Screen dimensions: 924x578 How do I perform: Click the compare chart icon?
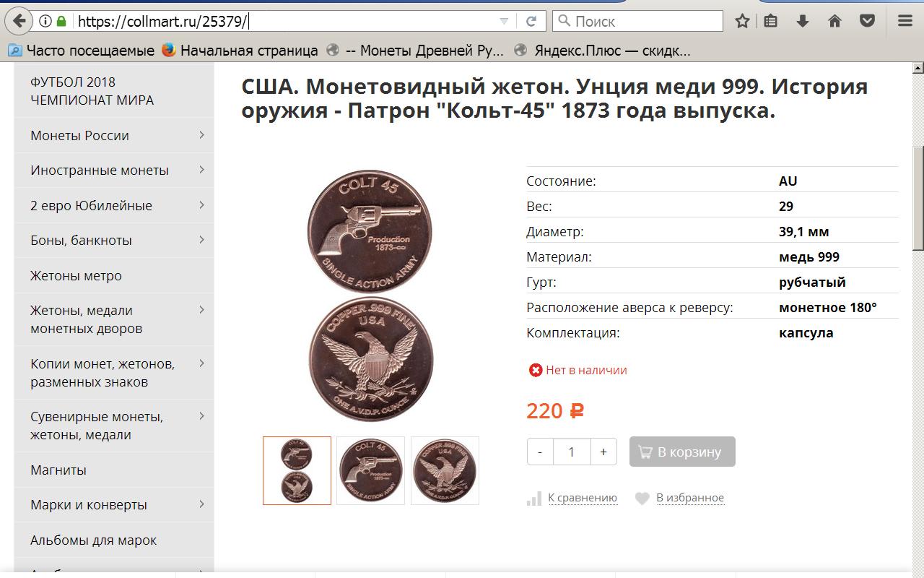tap(534, 498)
